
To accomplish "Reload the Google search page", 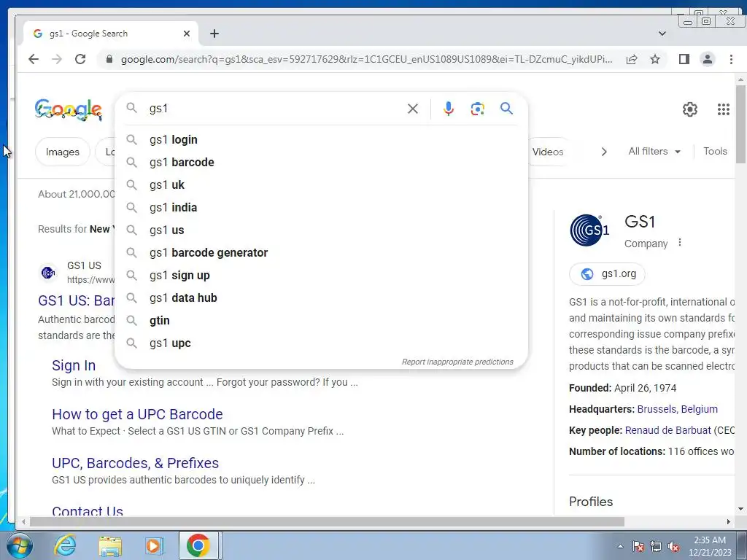I will coord(80,59).
